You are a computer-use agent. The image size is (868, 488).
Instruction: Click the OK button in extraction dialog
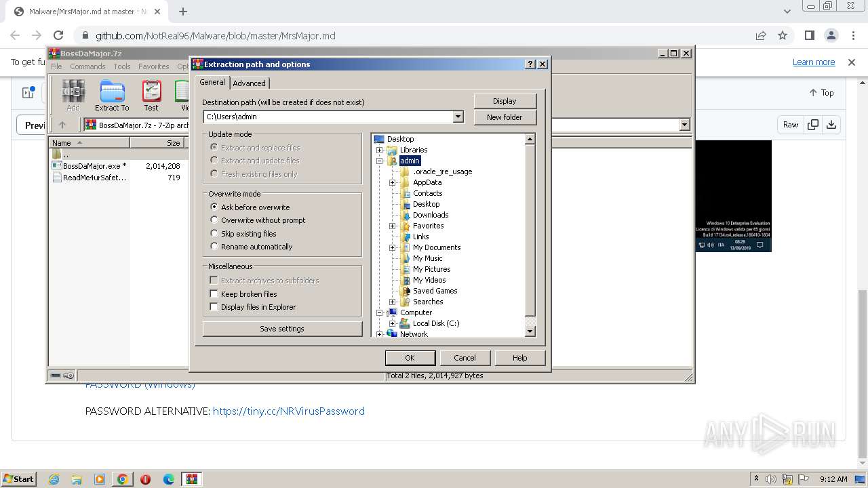point(410,358)
